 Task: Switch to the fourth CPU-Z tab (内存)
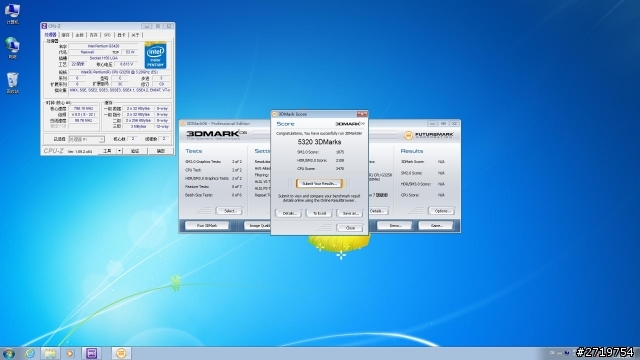93,35
